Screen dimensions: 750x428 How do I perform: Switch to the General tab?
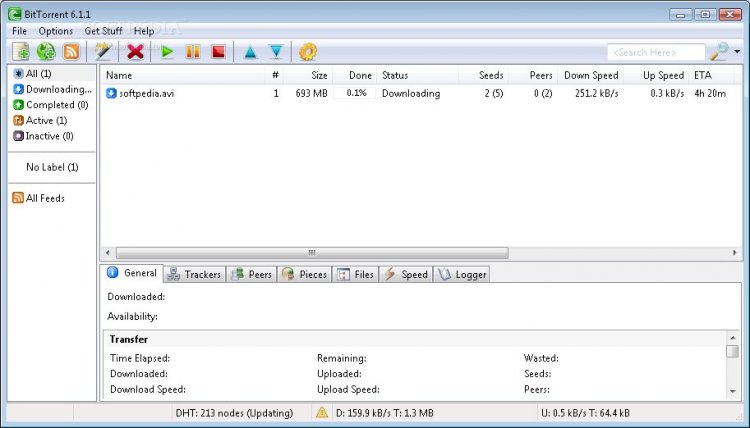click(x=132, y=273)
